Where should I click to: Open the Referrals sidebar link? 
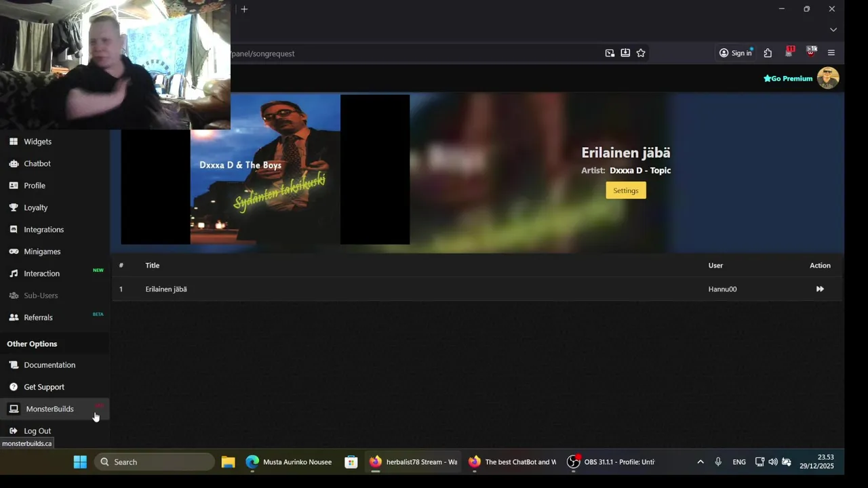point(38,317)
